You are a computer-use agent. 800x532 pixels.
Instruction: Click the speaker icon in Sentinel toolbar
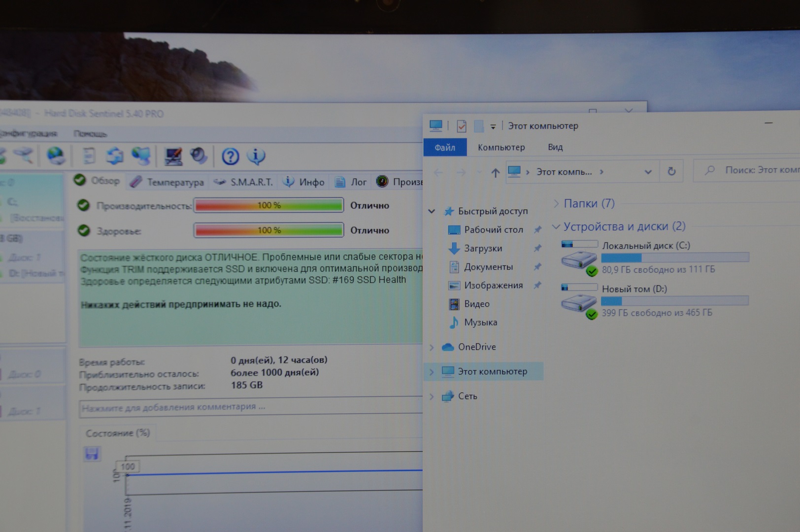(199, 156)
